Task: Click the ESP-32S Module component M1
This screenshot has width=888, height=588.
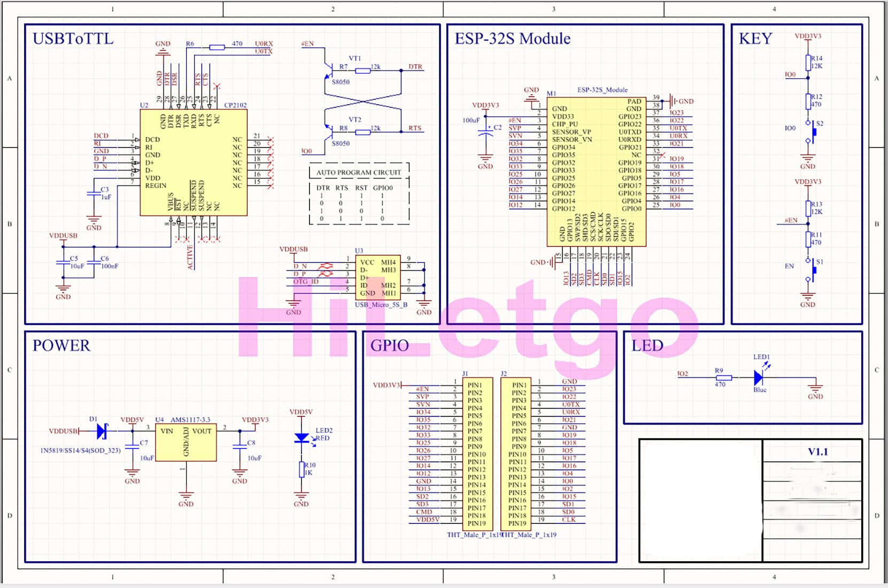Action: point(596,171)
